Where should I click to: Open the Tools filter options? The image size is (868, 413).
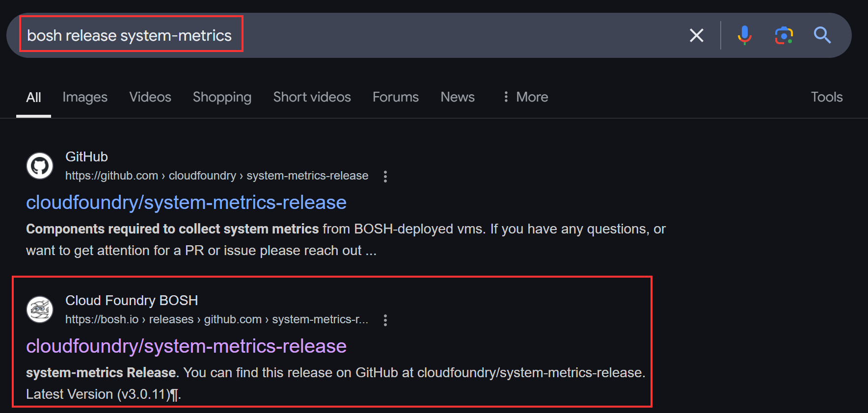click(x=826, y=97)
